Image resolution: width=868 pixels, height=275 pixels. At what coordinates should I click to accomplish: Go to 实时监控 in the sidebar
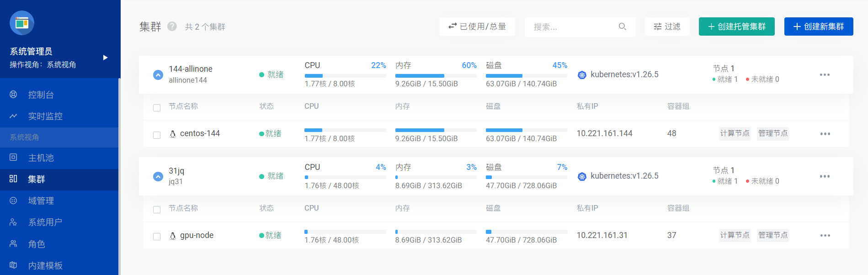click(45, 116)
